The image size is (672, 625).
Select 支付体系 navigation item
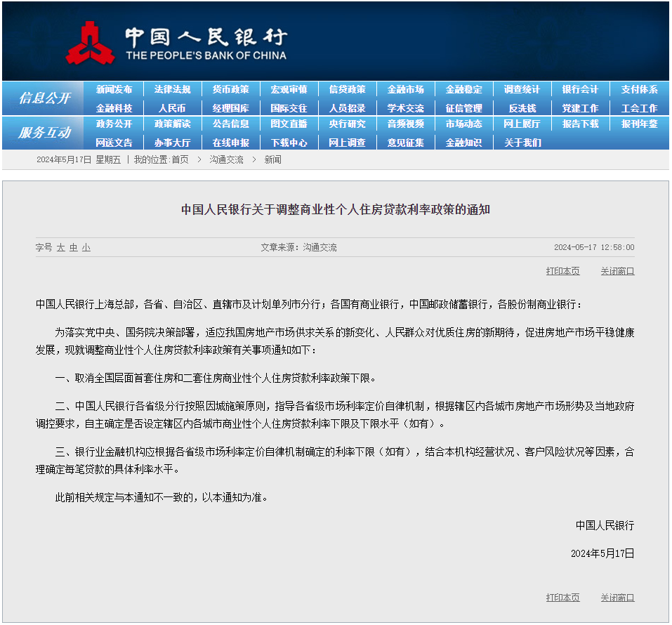click(x=640, y=89)
